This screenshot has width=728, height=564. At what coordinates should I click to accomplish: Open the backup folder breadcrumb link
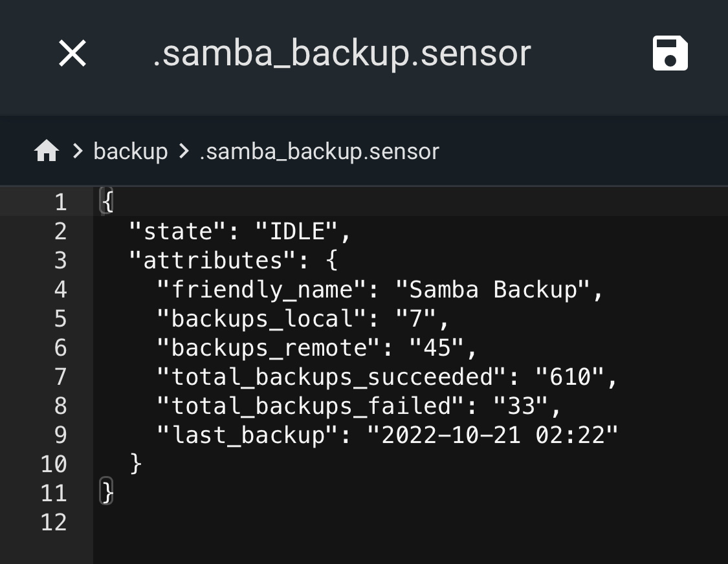coord(130,151)
